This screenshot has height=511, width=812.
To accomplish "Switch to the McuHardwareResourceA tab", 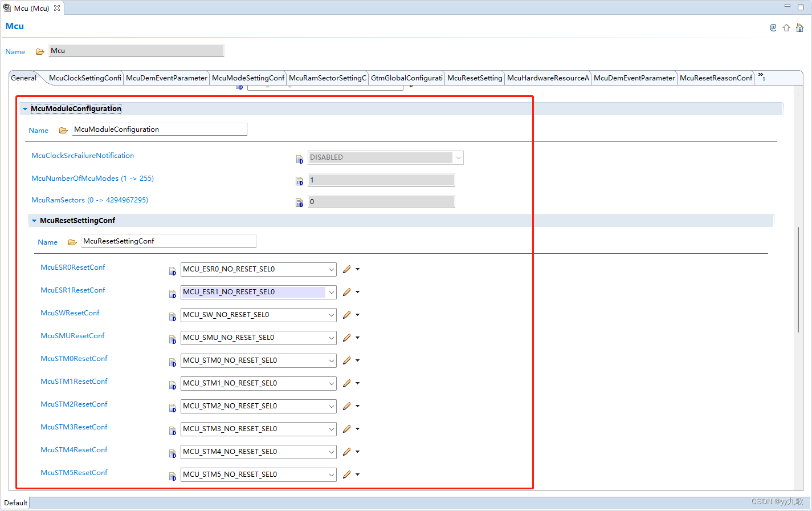I will (548, 78).
